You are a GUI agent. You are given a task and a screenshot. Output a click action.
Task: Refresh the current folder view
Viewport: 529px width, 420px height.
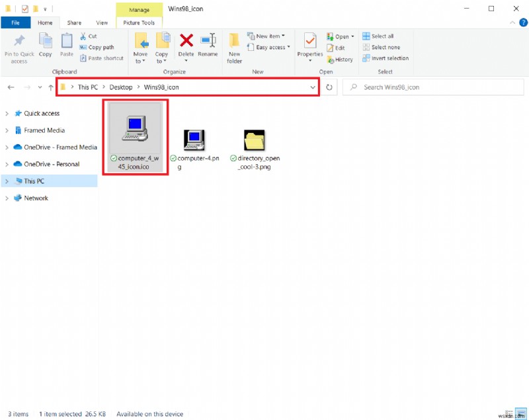[x=329, y=87]
